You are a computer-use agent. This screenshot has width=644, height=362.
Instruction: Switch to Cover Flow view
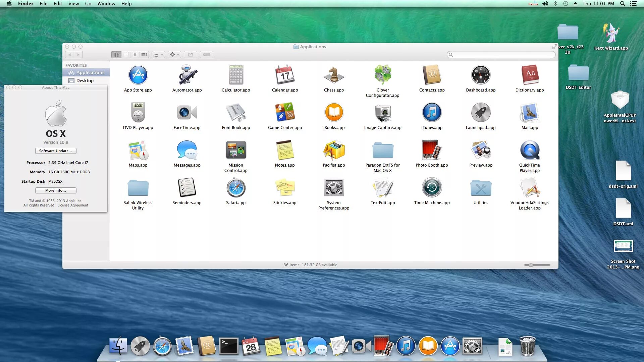coord(144,55)
